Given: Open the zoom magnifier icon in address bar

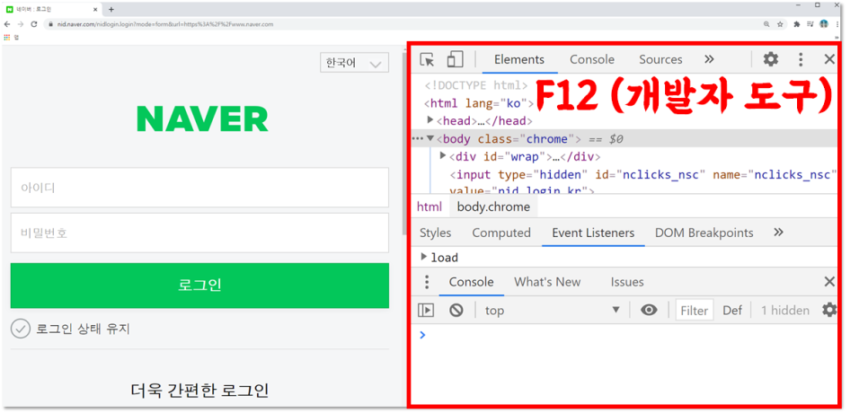Looking at the screenshot, I should pos(766,24).
